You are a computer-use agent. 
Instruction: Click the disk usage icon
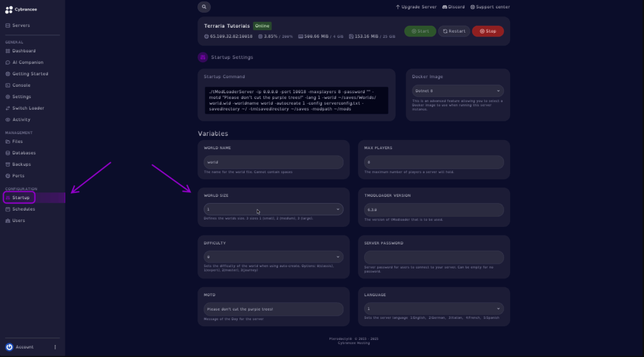(351, 36)
